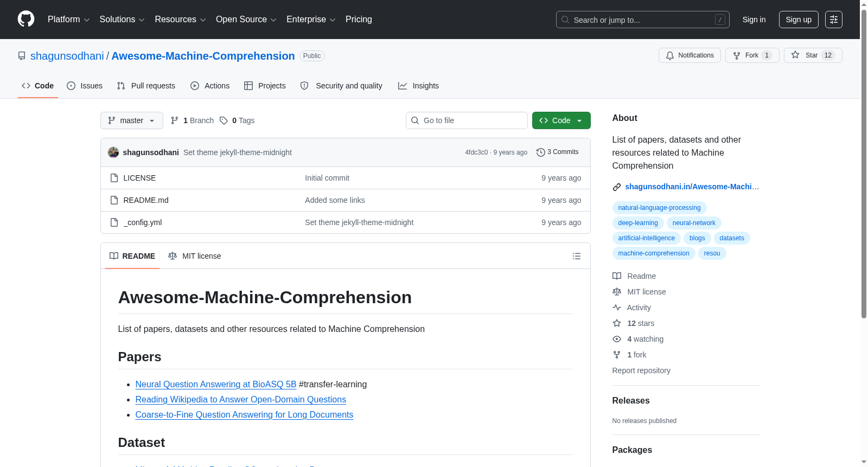The image size is (868, 467).
Task: Click the star icon beside 12 stars
Action: (617, 323)
